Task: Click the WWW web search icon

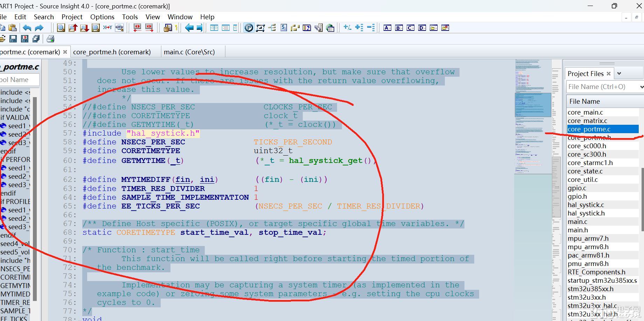Action: (119, 28)
